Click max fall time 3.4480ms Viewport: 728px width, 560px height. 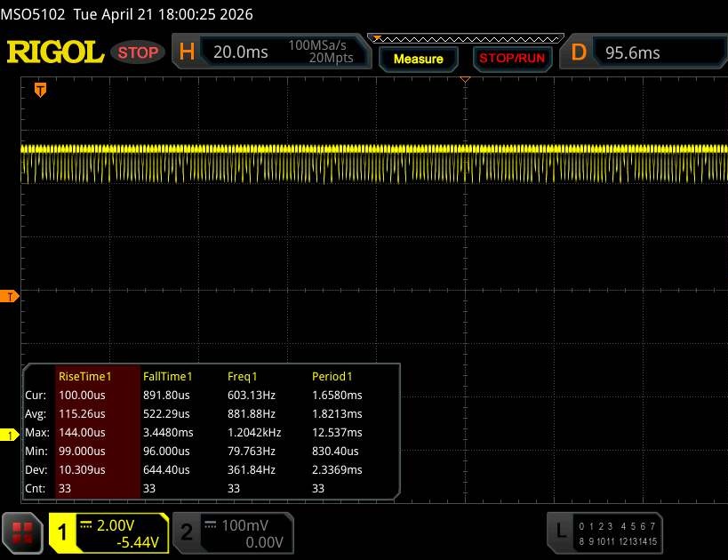tap(168, 432)
